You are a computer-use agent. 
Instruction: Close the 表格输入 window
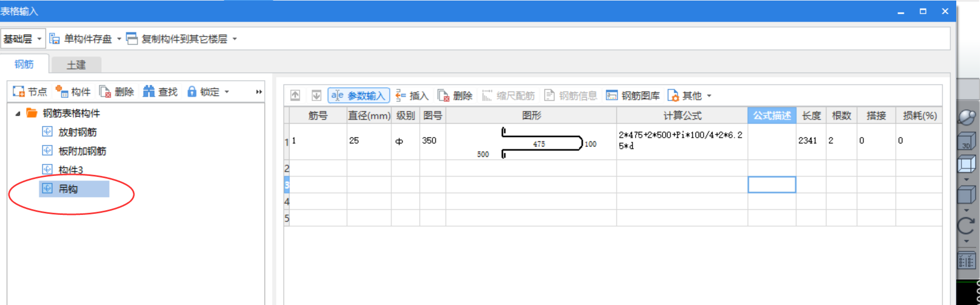(945, 11)
